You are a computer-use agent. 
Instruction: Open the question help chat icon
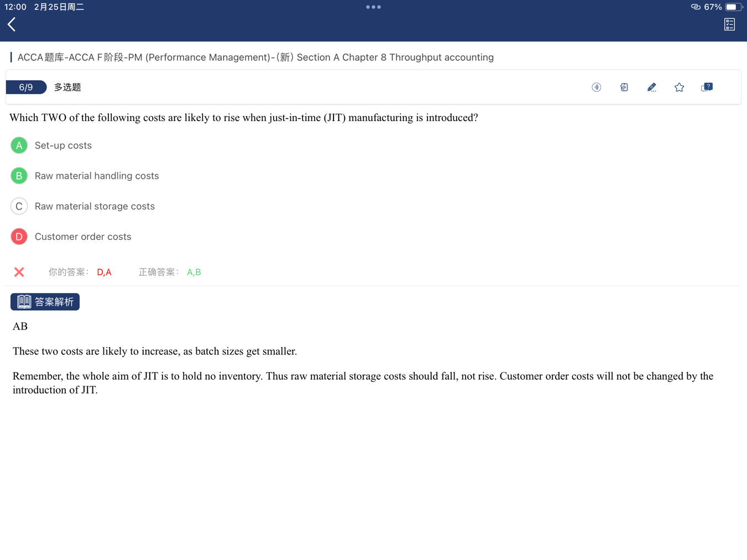[707, 87]
